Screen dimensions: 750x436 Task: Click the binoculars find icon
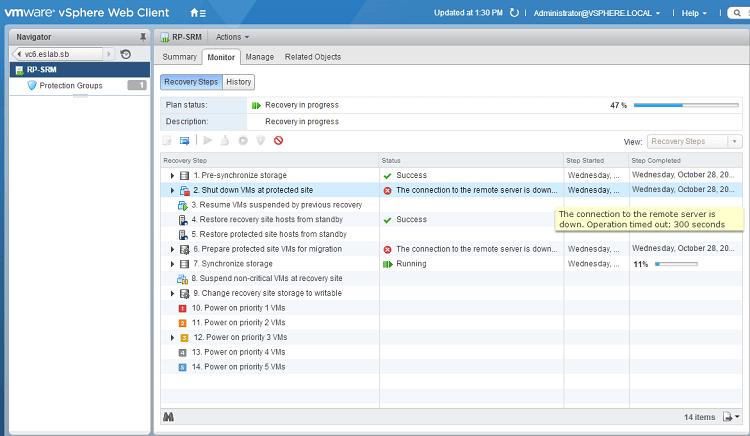169,416
